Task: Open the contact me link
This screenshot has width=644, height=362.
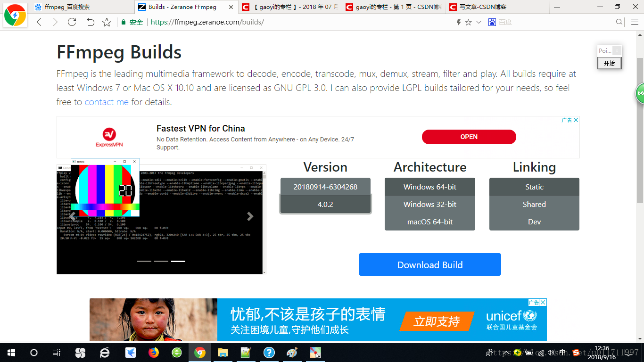Action: 107,102
